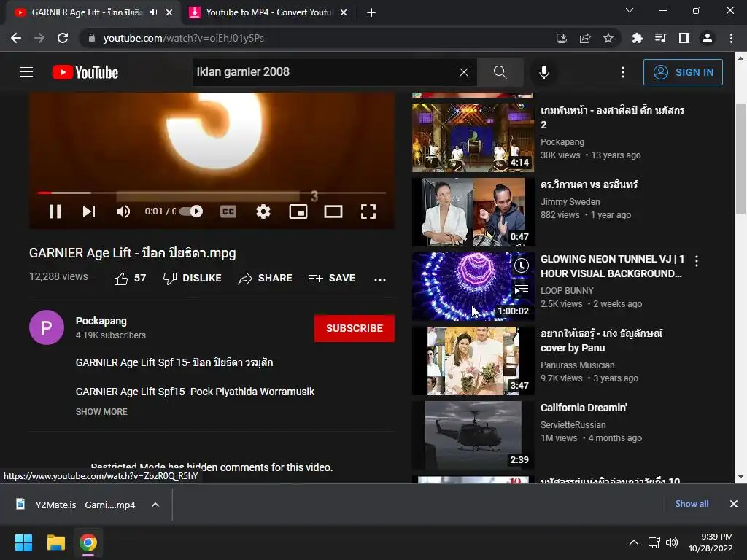Switch to Youtube to MP4 tab

tap(267, 13)
